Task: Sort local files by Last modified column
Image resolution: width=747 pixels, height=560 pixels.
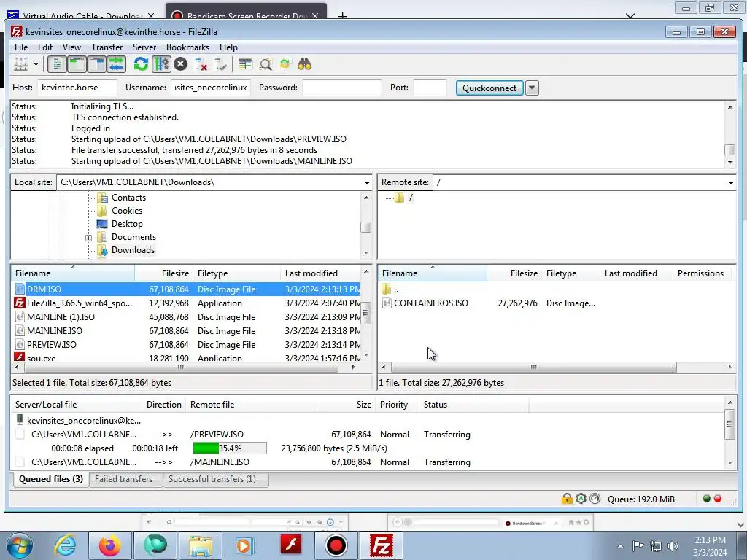Action: [321, 273]
